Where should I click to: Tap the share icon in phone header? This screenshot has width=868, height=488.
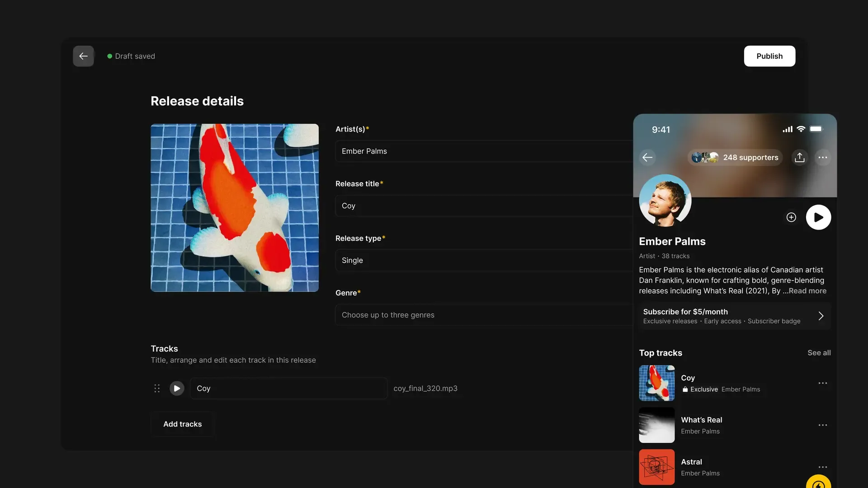coord(799,157)
